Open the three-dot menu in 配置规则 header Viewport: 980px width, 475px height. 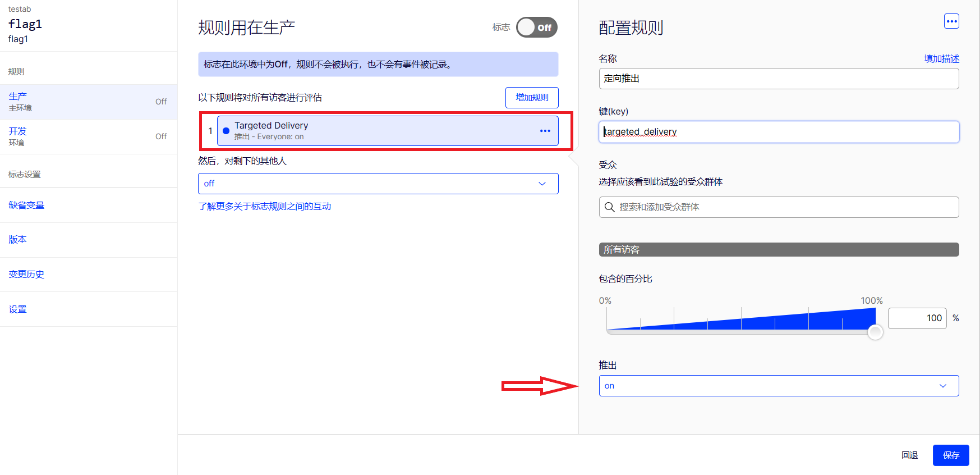951,21
